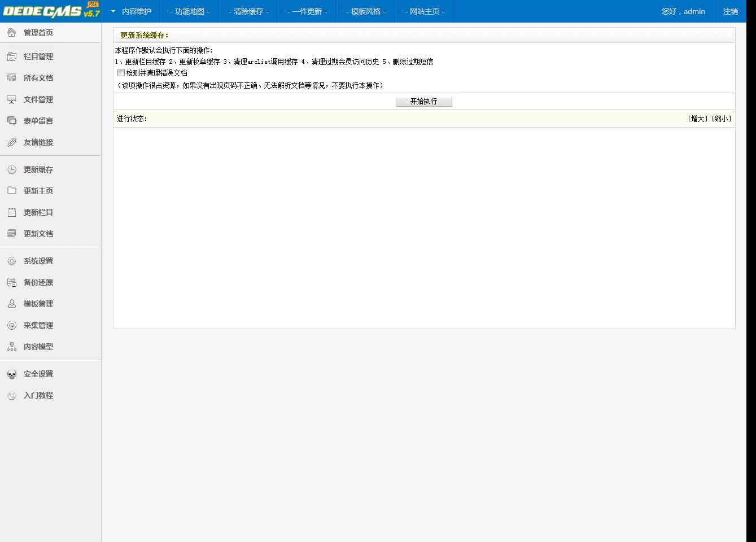Expand the 内容维护 dropdown arrow
The image size is (756, 542).
coord(113,11)
